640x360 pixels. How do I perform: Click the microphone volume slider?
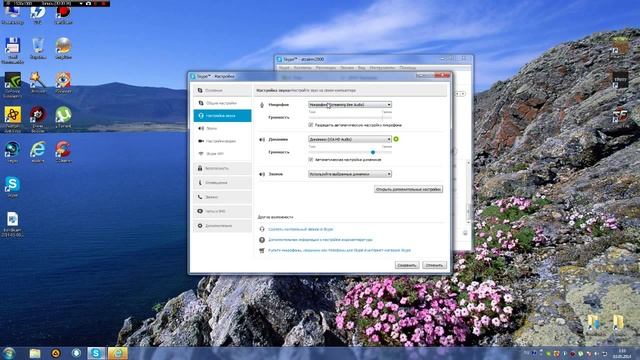(350, 118)
